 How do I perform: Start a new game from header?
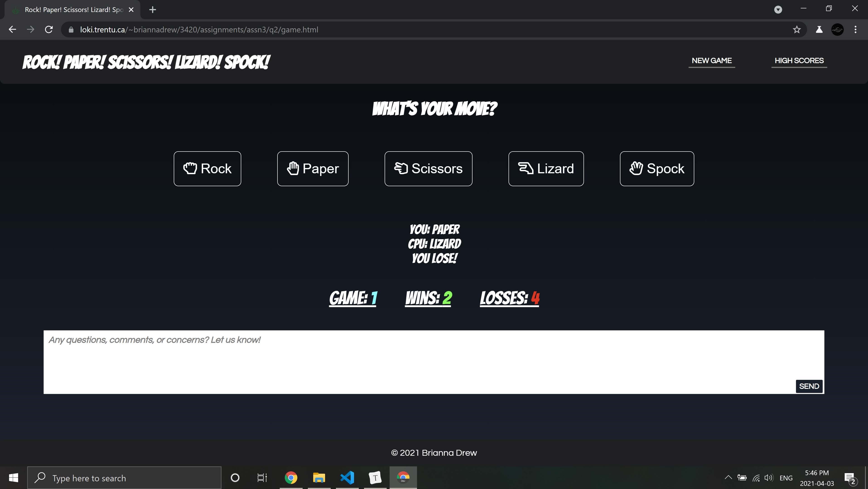coord(711,61)
